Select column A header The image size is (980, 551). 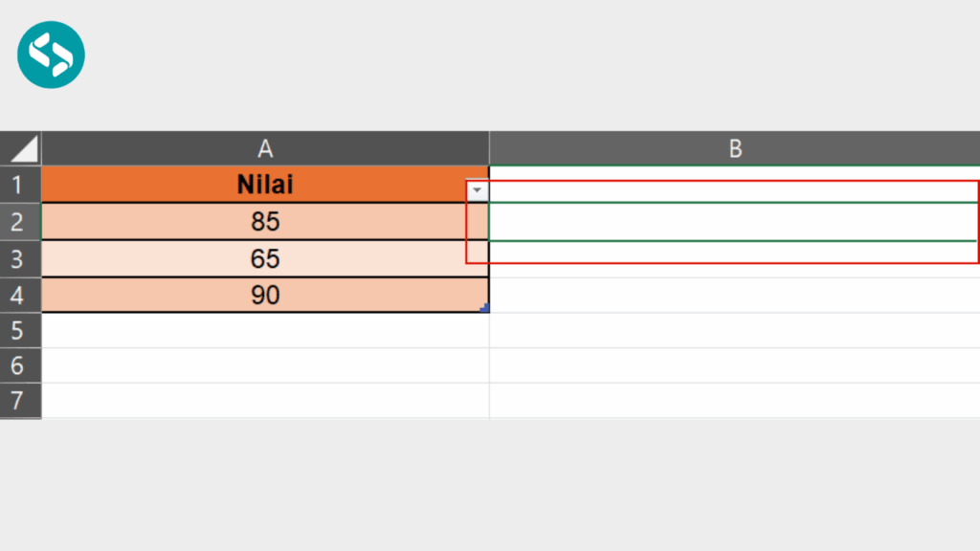265,148
